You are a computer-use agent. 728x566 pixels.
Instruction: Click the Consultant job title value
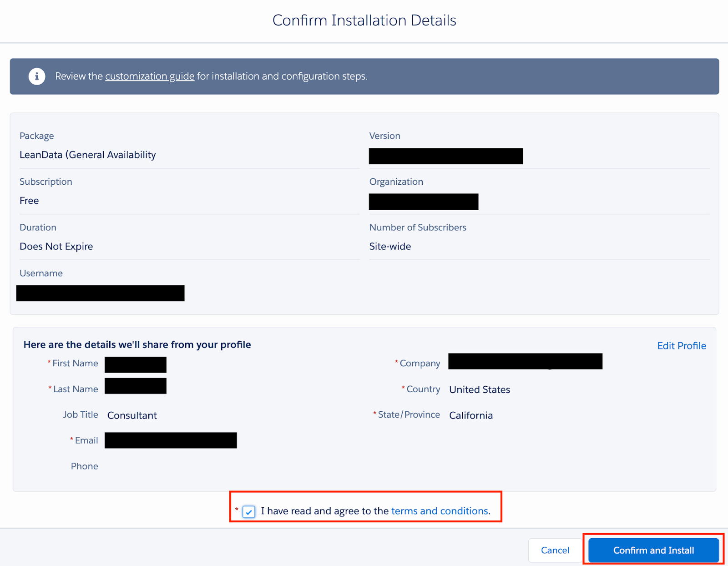click(x=132, y=415)
